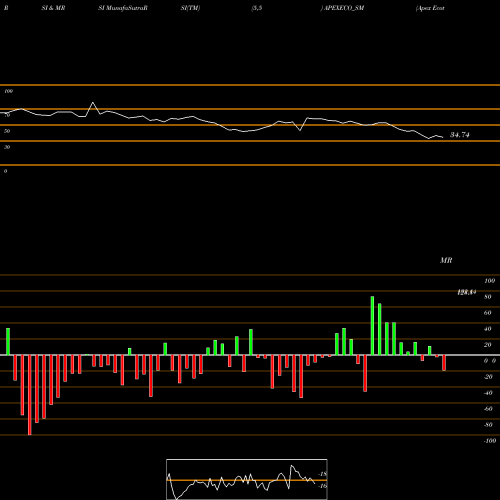500x500 pixels.
Task: Click the 'SI & MR' header label
Action: 53,8
